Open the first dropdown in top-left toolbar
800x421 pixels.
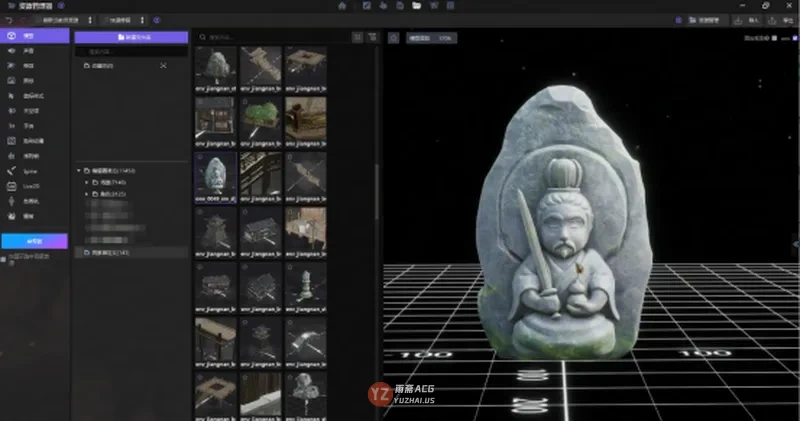(x=65, y=20)
